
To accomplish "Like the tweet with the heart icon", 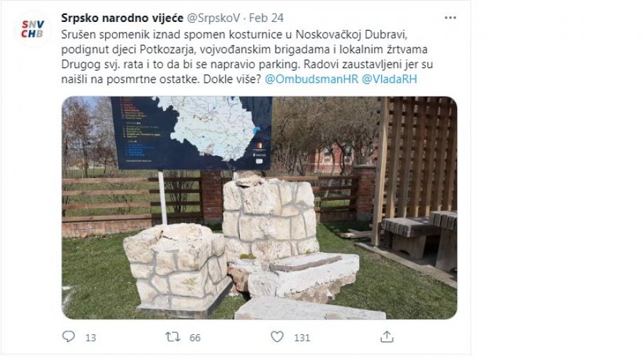I will [277, 337].
